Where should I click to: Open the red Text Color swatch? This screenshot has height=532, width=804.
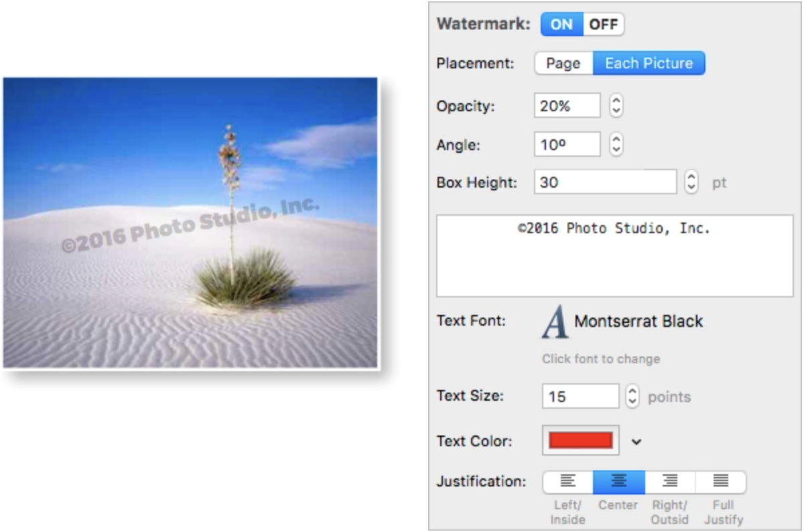[581, 440]
